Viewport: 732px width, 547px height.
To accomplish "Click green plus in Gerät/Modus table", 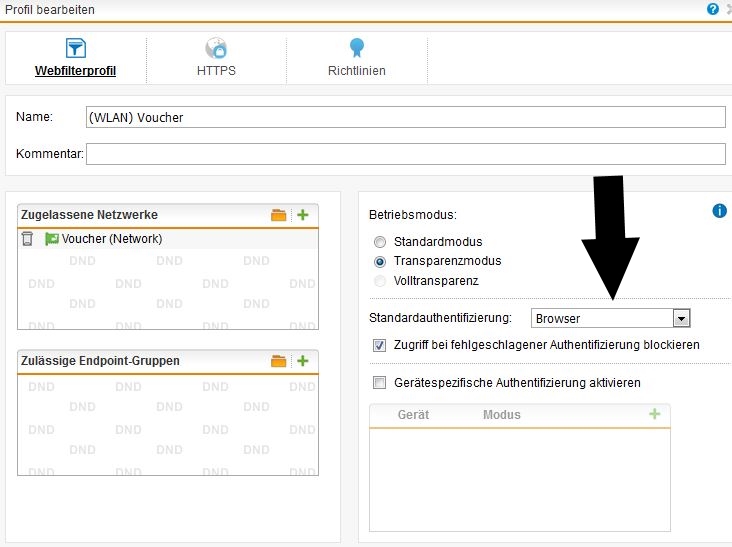I will click(655, 414).
